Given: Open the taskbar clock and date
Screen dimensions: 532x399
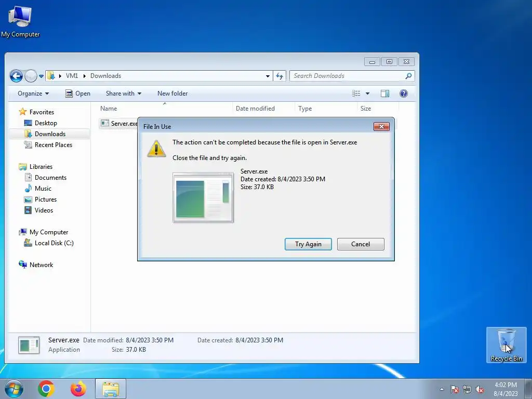Looking at the screenshot, I should tap(506, 389).
